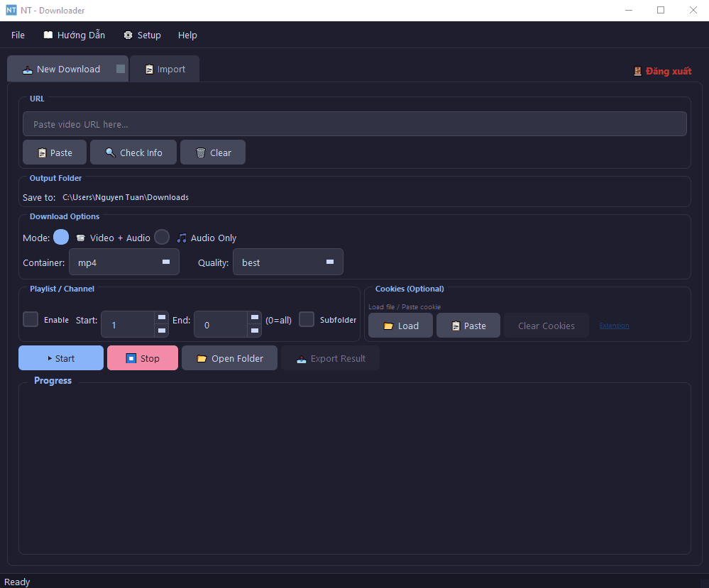This screenshot has width=709, height=588.
Task: Select the Check Info magnifier icon
Action: point(110,152)
